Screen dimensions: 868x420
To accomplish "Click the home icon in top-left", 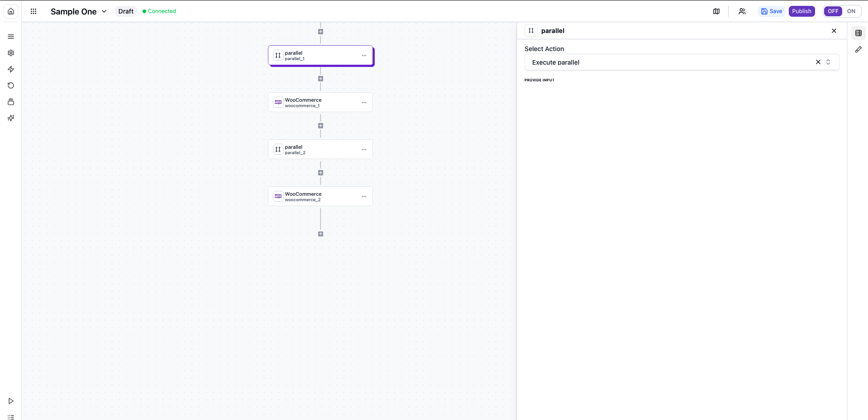I will point(11,11).
